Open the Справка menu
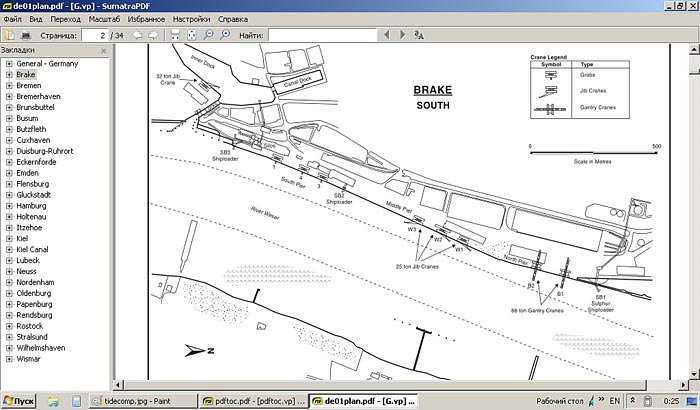 [x=233, y=19]
